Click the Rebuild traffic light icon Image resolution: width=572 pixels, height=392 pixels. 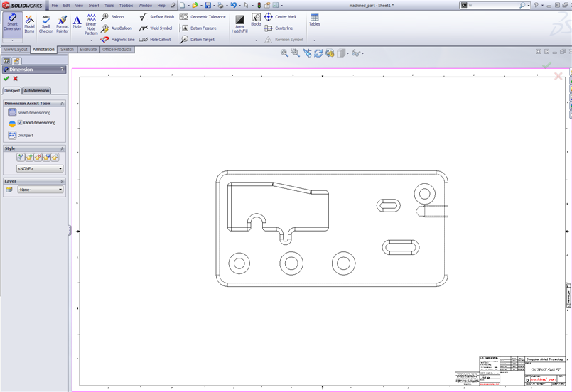(x=259, y=6)
